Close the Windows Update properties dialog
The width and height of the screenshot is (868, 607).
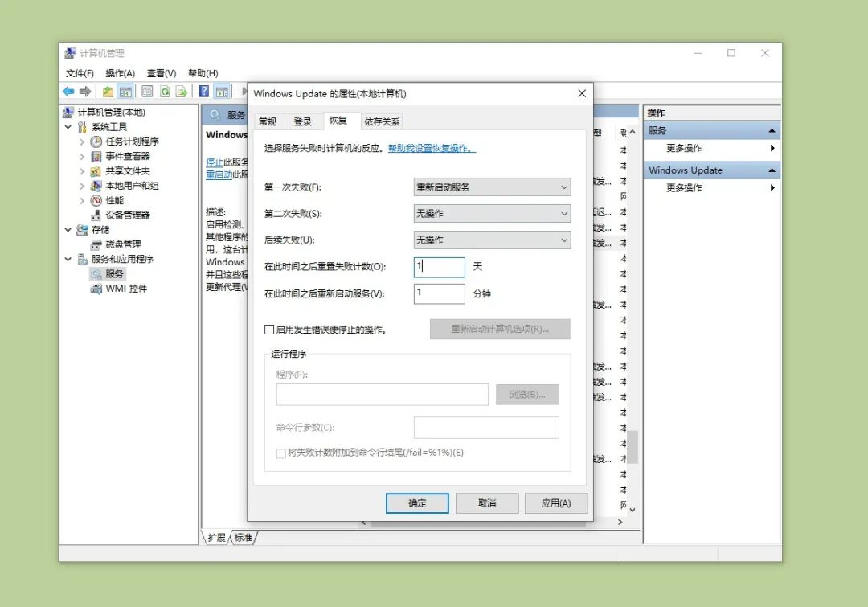pos(582,93)
